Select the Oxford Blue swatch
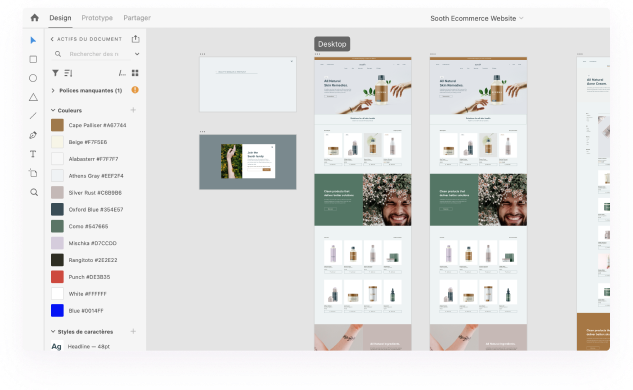 (x=57, y=210)
